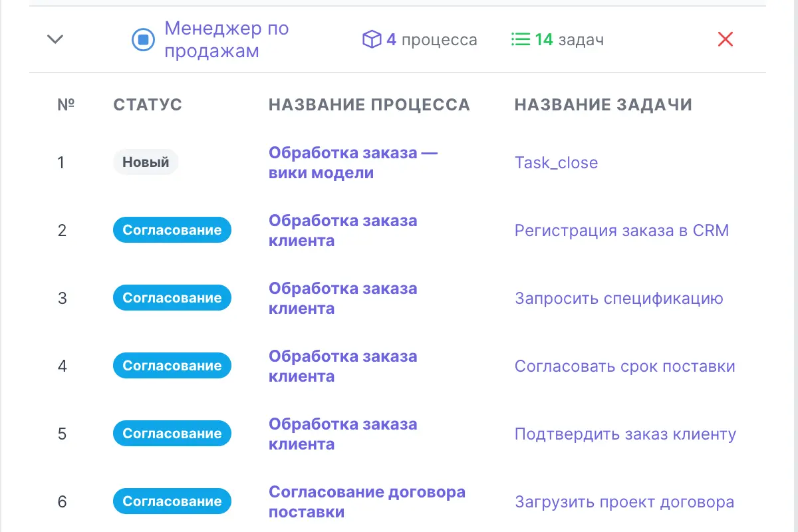
Task: Open Подтвердить заказ клиенту task
Action: click(625, 434)
